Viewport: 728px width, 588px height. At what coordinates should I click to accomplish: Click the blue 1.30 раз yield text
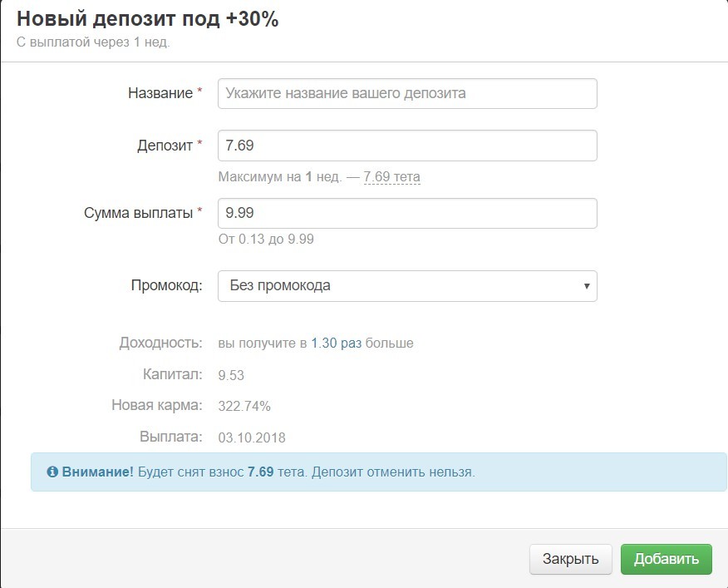point(336,343)
